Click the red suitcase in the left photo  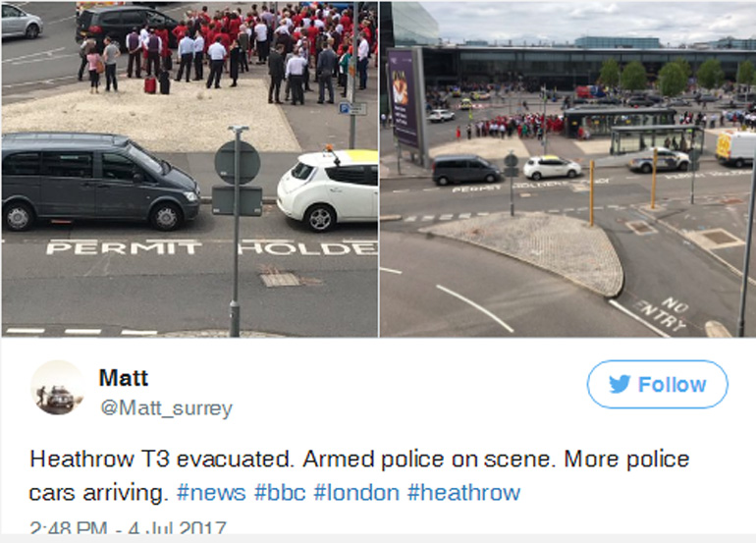click(x=150, y=84)
